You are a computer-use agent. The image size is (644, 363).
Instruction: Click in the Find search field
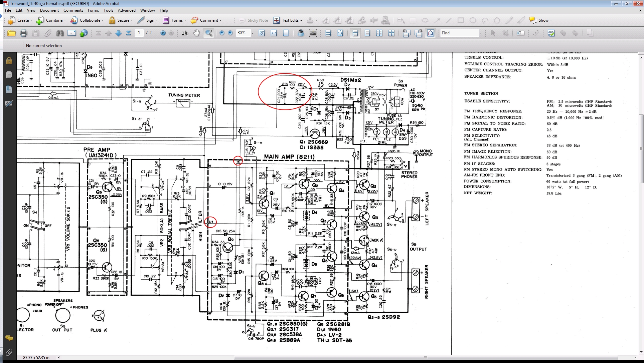pos(459,33)
